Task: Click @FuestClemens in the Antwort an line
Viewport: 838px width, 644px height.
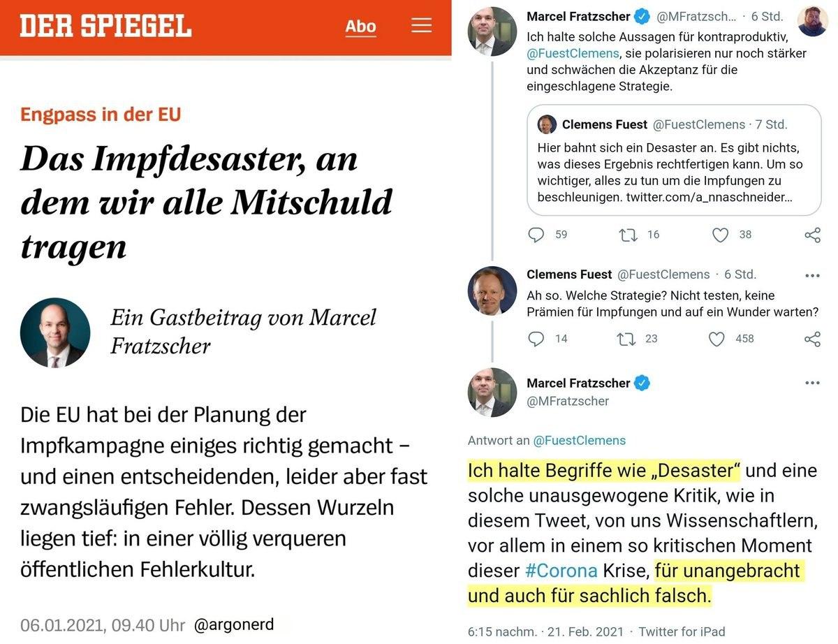Action: point(580,440)
